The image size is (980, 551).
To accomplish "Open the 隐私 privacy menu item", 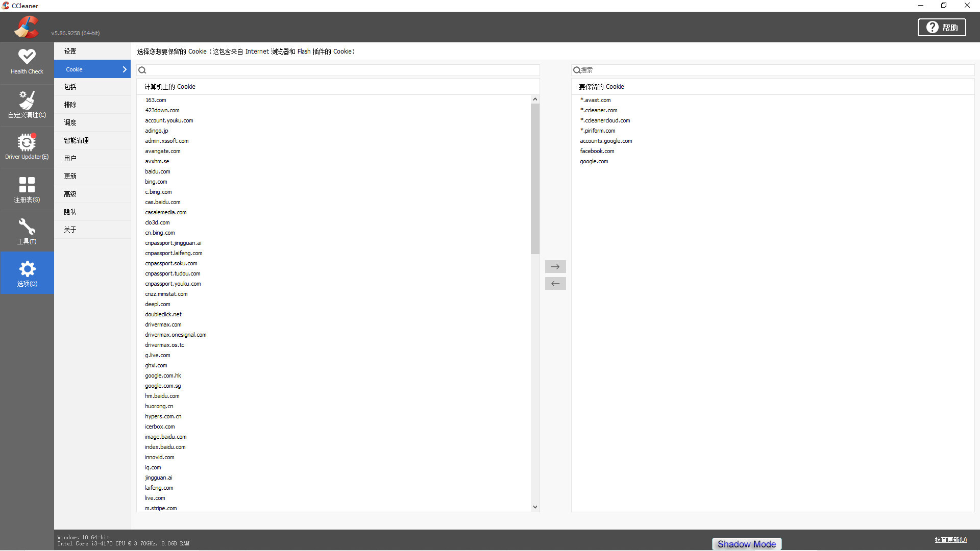I will click(92, 212).
